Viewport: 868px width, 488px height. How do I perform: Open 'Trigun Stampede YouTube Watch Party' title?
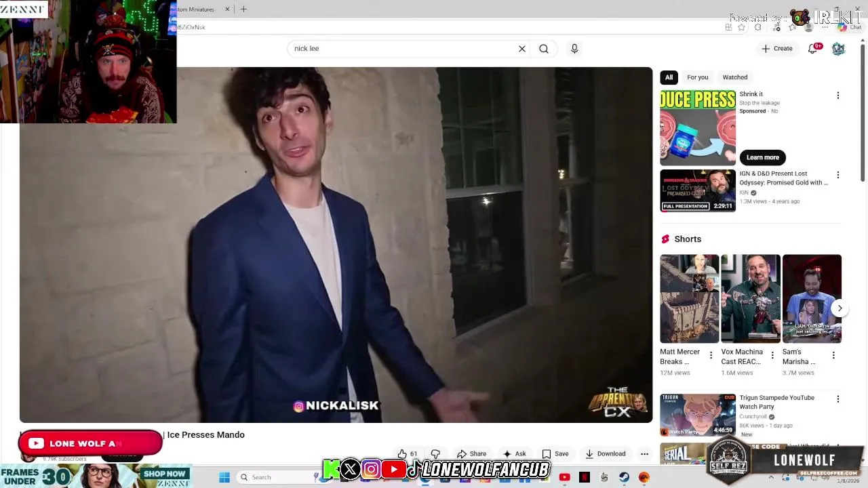[777, 402]
